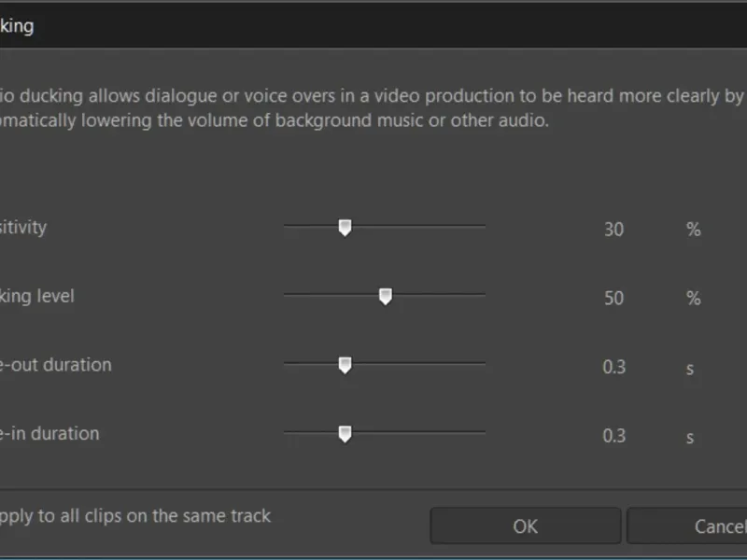Screen dimensions: 747x560
Task: Toggle apply to all clips on same track
Action: (x=135, y=515)
